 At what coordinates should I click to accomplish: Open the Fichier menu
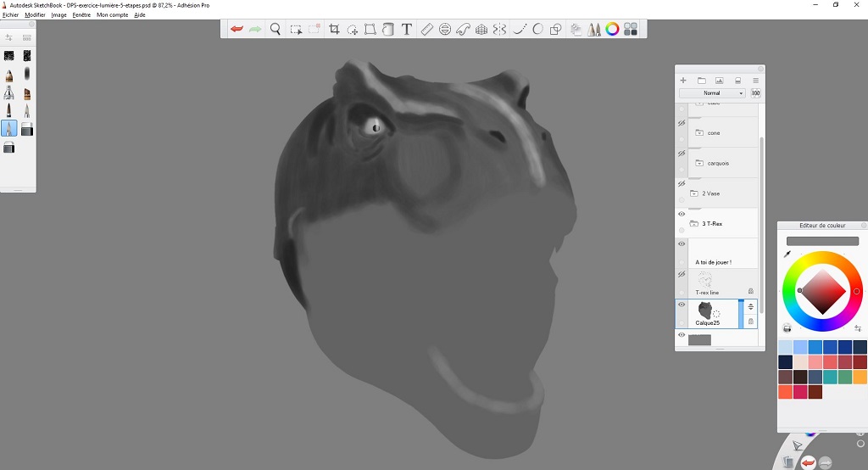point(10,15)
